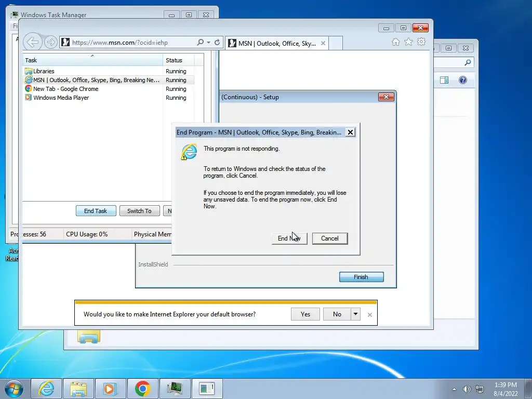The width and height of the screenshot is (532, 399).
Task: Click the Explorer window help icon
Action: pyautogui.click(x=463, y=80)
